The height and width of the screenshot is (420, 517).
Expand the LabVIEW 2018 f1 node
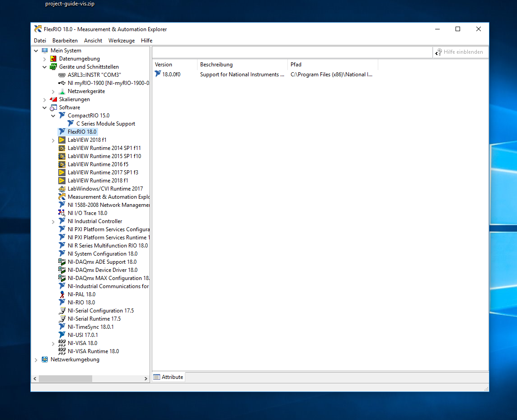pyautogui.click(x=53, y=140)
